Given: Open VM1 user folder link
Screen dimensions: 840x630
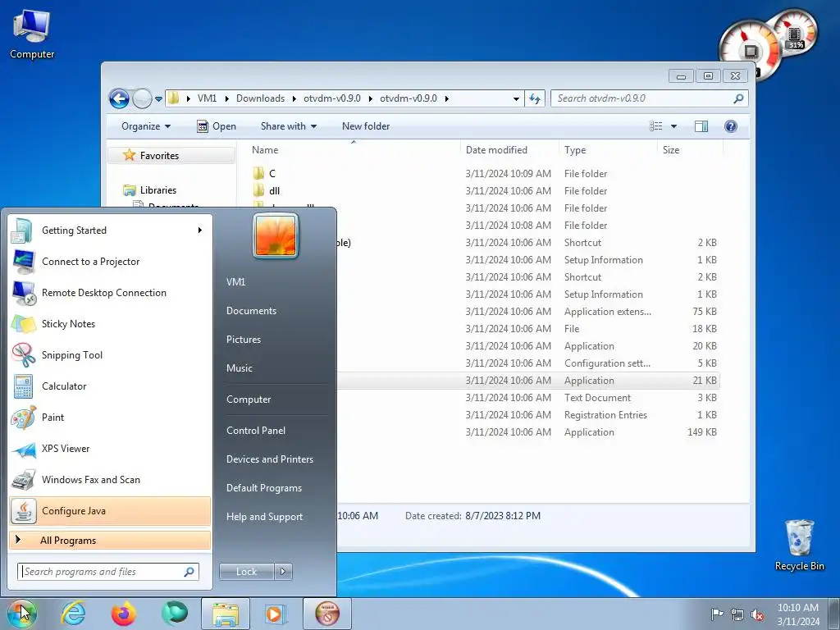Looking at the screenshot, I should coord(235,282).
